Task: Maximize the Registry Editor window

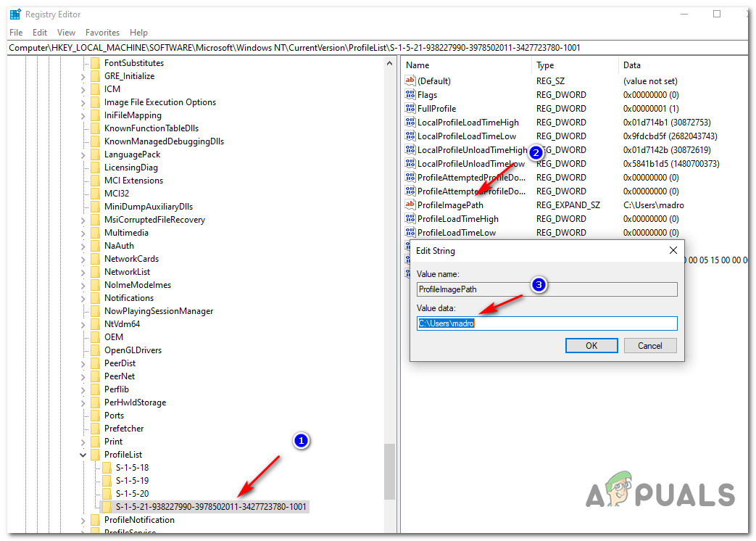Action: pos(716,14)
